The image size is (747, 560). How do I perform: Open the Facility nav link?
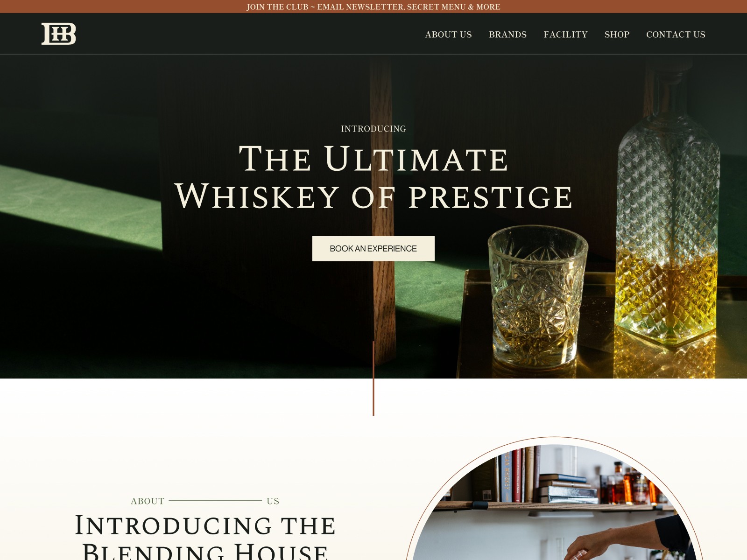(x=565, y=35)
